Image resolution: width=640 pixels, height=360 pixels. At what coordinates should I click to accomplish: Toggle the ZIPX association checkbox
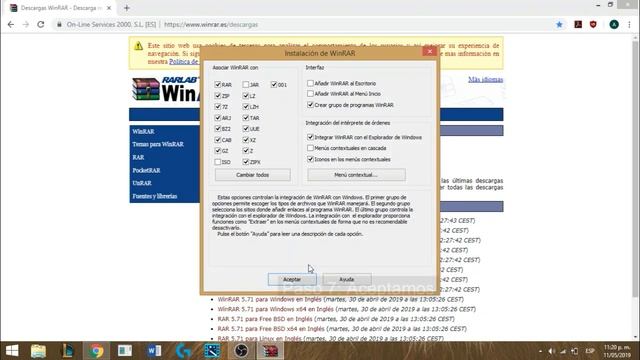[x=245, y=162]
